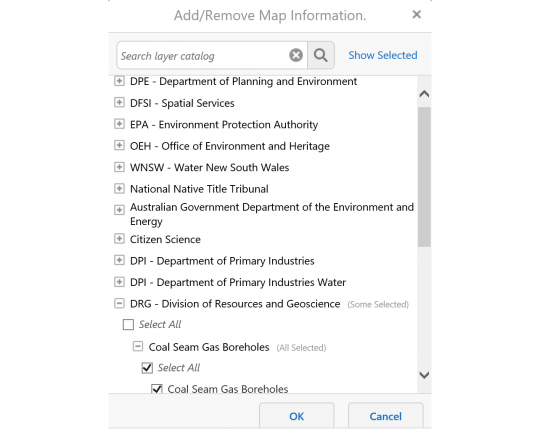The image size is (540, 429).
Task: Click the Cancel button
Action: [385, 416]
